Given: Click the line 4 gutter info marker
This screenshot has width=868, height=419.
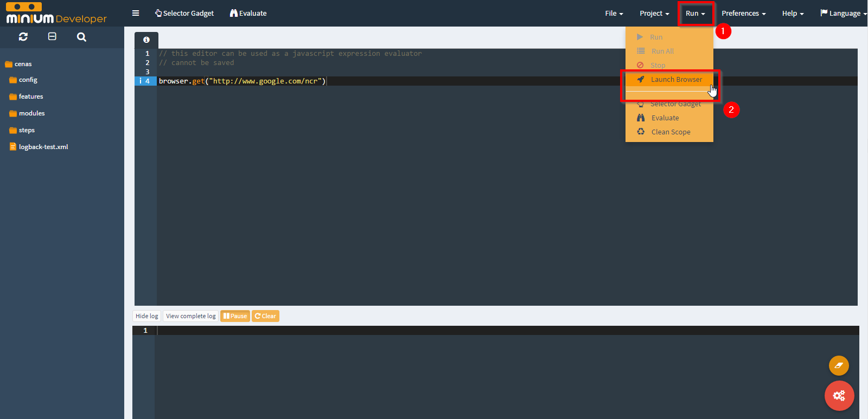Looking at the screenshot, I should 140,81.
